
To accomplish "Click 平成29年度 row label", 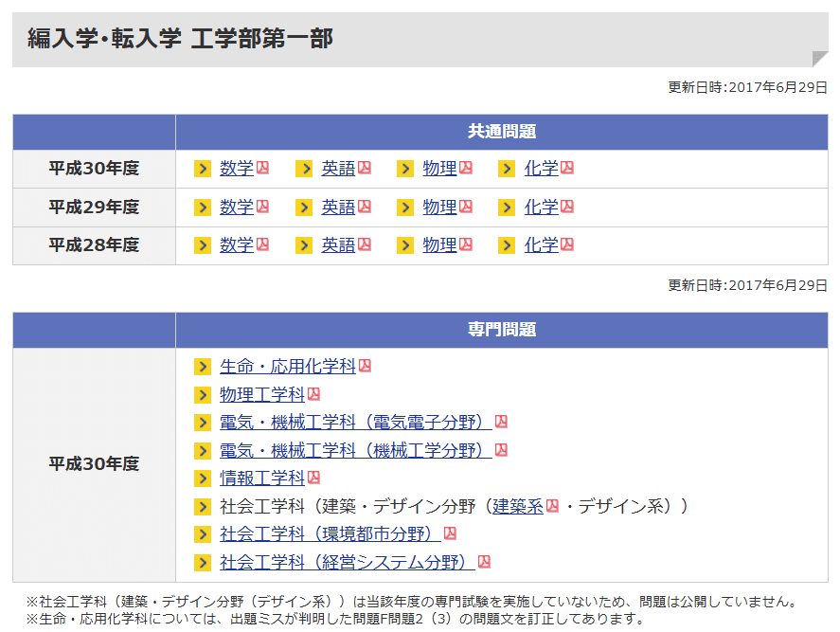I will click(95, 208).
